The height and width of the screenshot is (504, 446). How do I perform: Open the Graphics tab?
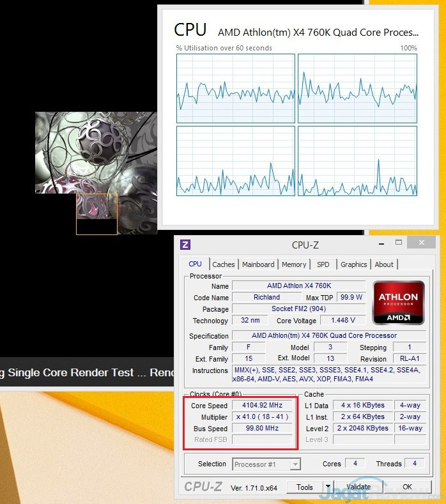(354, 264)
